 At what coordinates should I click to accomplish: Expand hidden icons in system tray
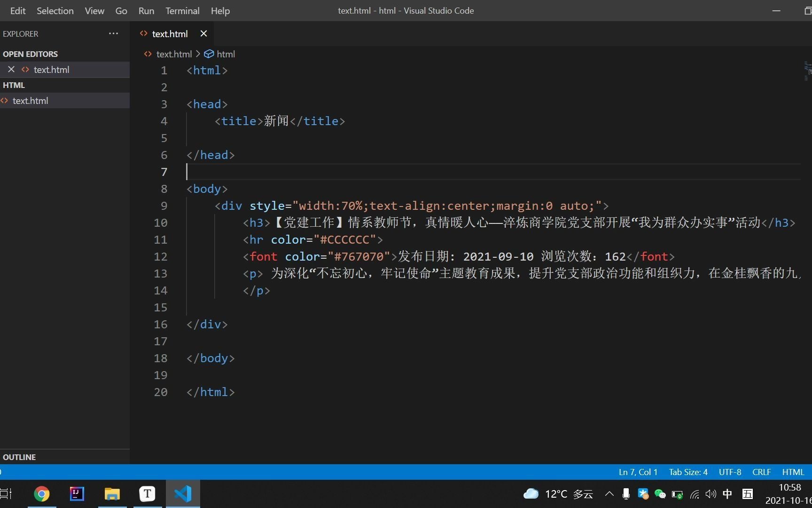click(x=609, y=494)
